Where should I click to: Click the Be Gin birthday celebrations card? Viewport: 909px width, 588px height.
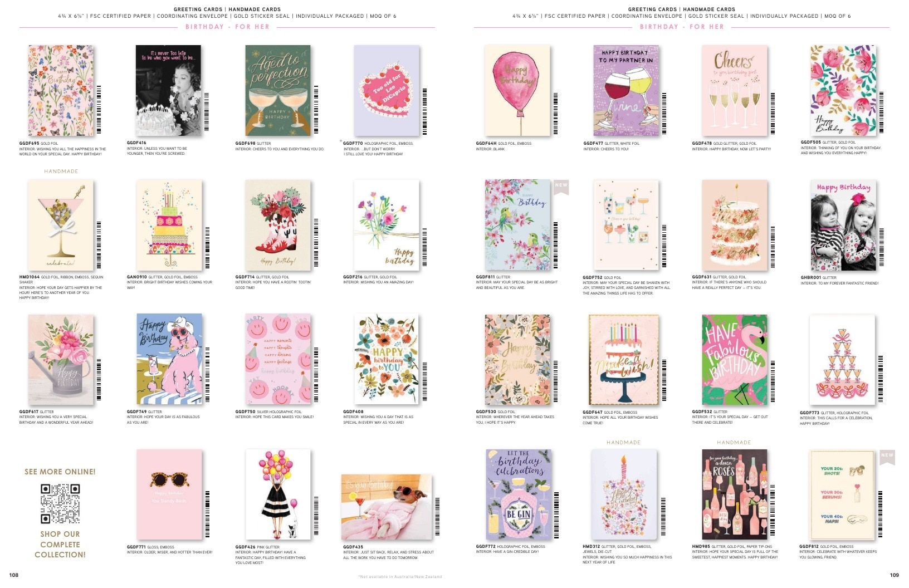[x=519, y=494]
